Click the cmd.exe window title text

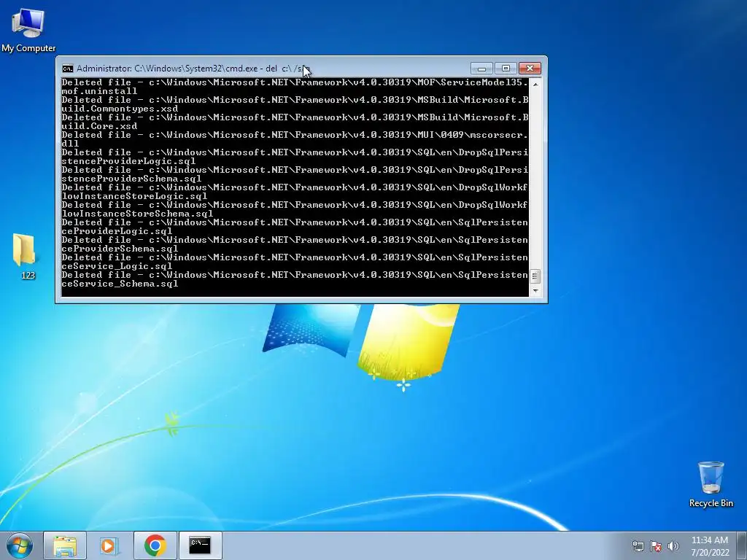click(193, 69)
